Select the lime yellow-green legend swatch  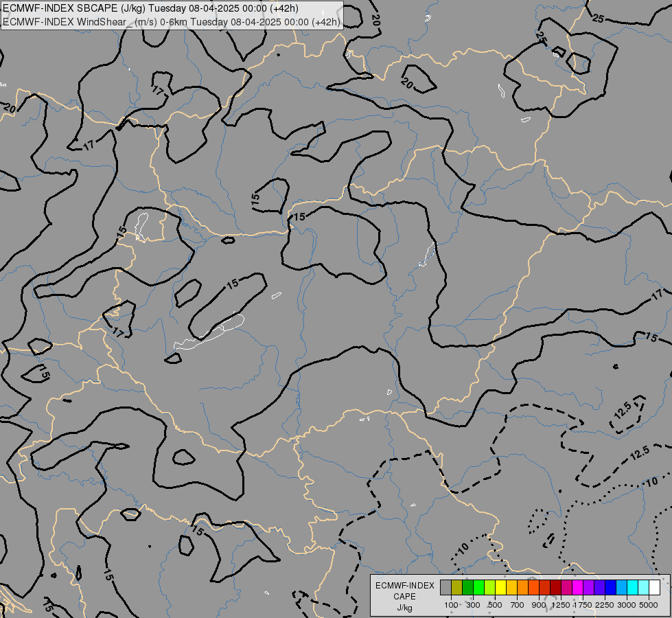(489, 587)
